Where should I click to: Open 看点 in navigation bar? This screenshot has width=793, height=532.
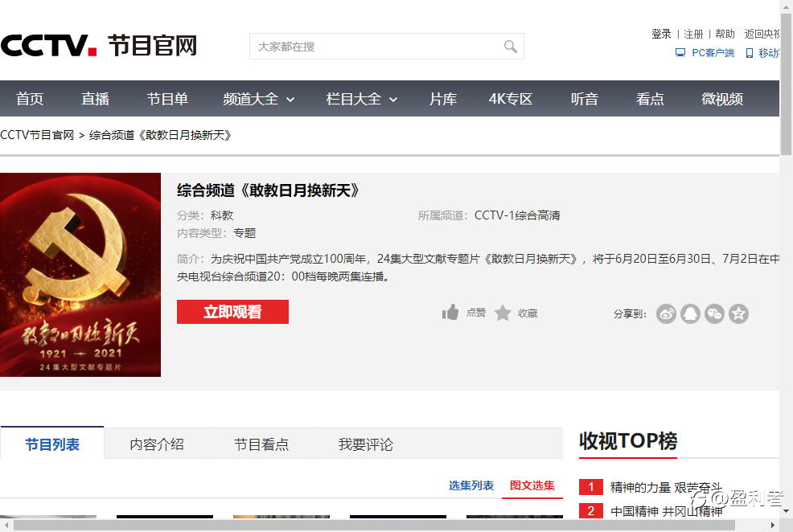coord(650,99)
